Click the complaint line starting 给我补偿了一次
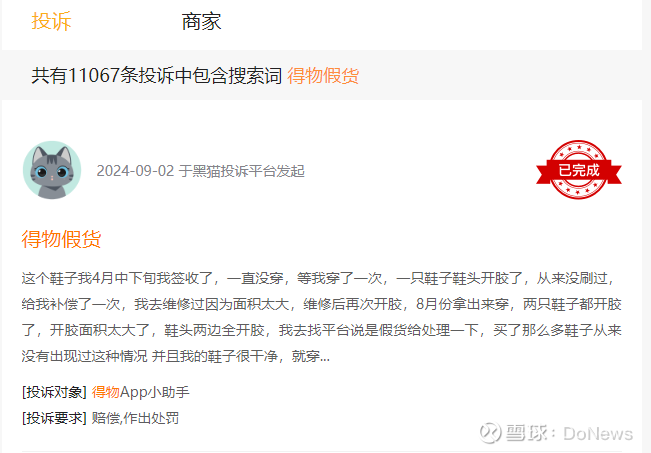This screenshot has width=651, height=453. coord(321,304)
